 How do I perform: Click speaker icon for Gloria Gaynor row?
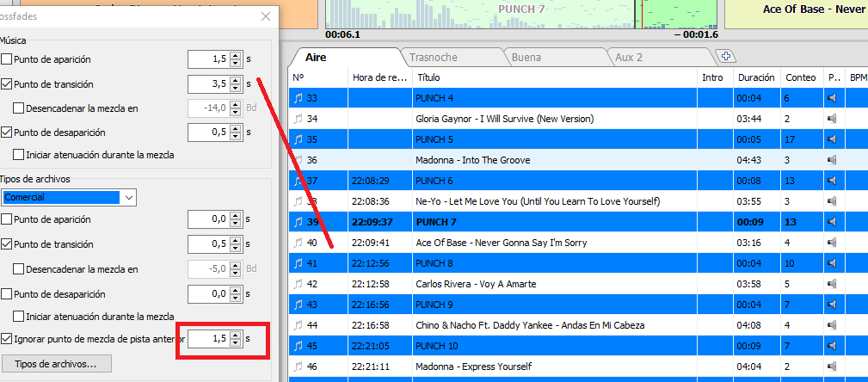point(831,119)
